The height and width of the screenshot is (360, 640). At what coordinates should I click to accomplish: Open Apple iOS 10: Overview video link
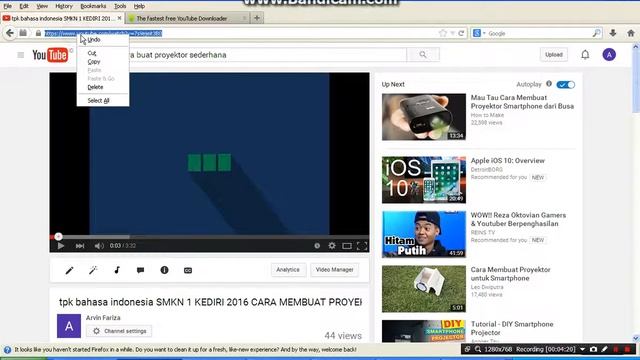[507, 161]
